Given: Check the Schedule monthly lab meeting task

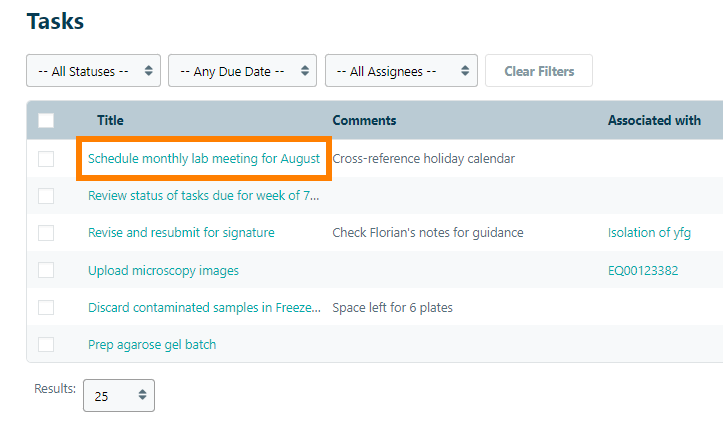Looking at the screenshot, I should point(46,159).
